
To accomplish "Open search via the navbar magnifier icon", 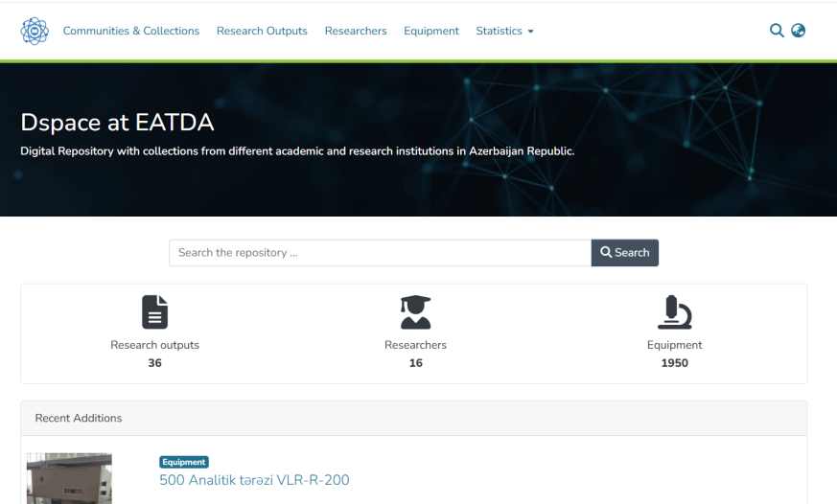I will tap(777, 31).
